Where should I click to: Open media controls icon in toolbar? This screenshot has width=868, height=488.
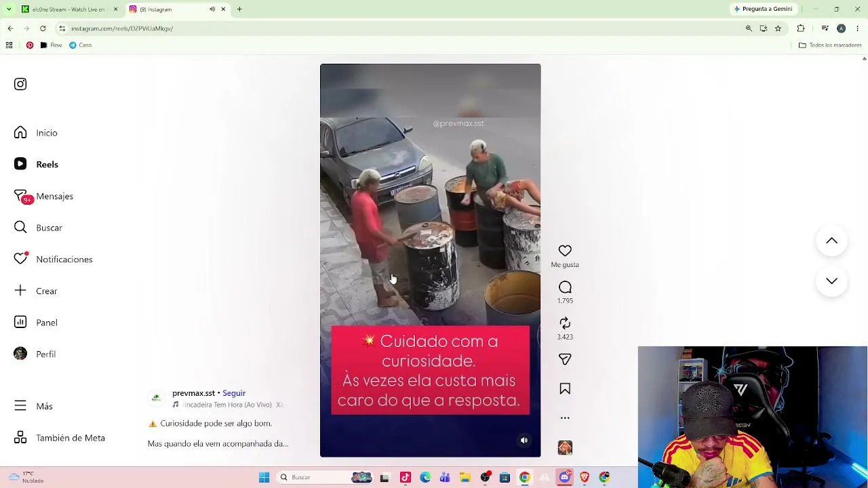tap(825, 28)
